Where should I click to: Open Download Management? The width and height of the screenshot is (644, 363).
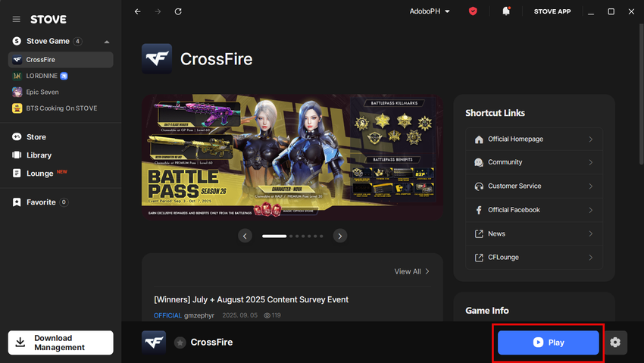[x=61, y=343]
